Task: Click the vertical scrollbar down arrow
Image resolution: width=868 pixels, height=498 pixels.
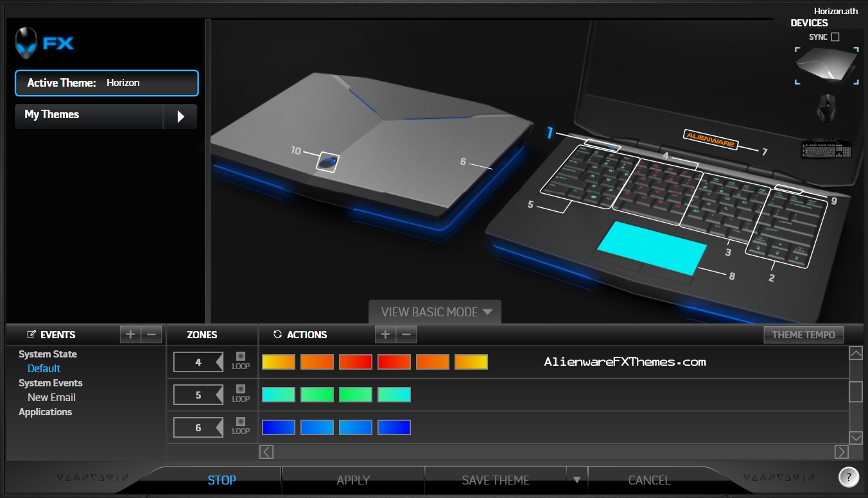Action: coord(855,438)
